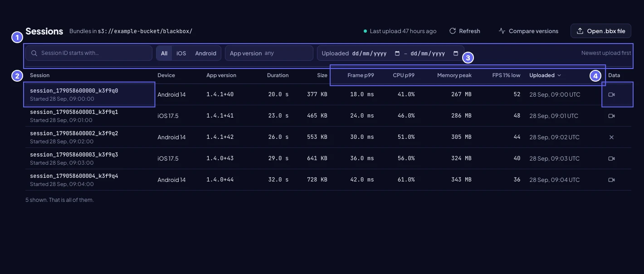Open session_179058600004_k3f9q4 row
The height and width of the screenshot is (274, 644).
pos(328,180)
